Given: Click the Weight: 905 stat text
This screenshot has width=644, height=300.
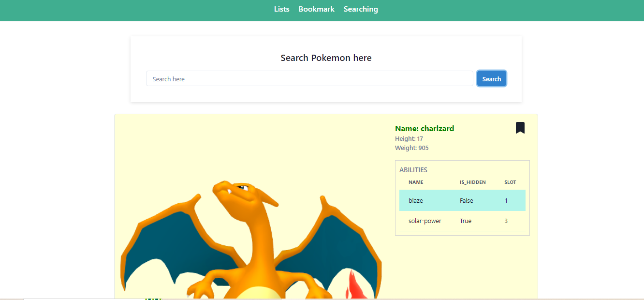Looking at the screenshot, I should (x=411, y=148).
